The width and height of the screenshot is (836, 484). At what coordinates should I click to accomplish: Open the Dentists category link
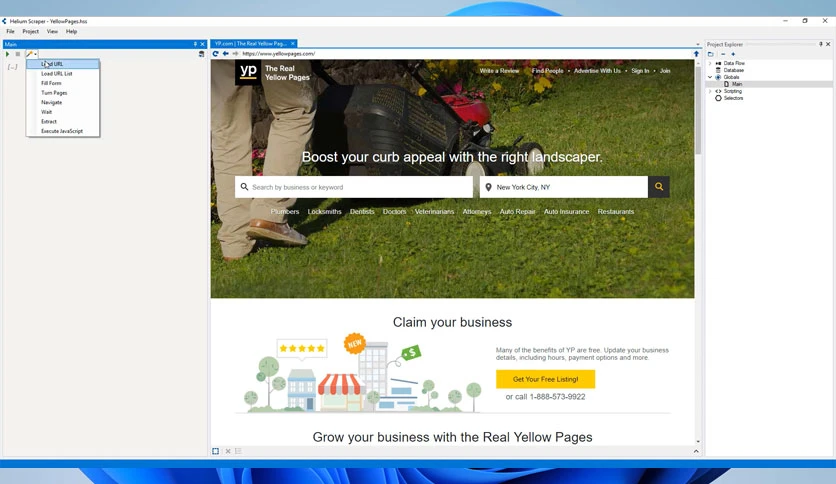click(x=362, y=212)
